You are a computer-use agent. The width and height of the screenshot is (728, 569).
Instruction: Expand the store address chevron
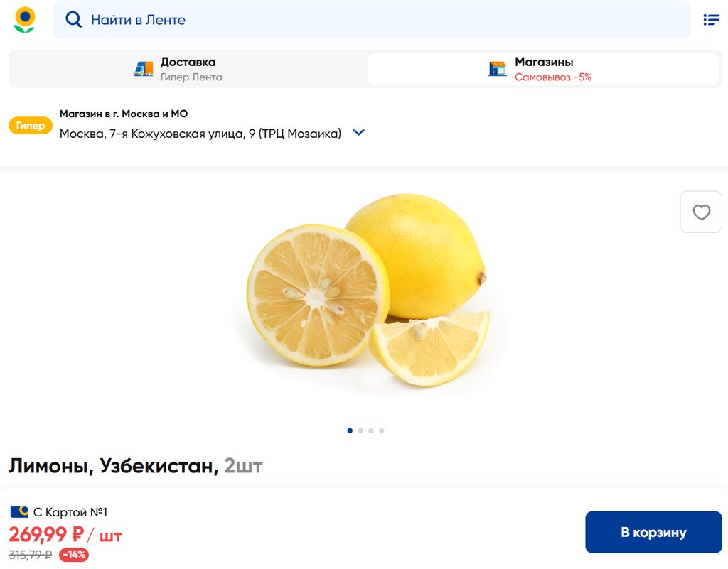(358, 133)
